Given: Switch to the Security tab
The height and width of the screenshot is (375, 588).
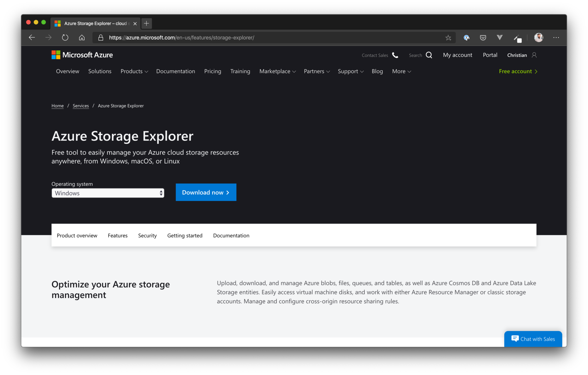Looking at the screenshot, I should coord(147,235).
